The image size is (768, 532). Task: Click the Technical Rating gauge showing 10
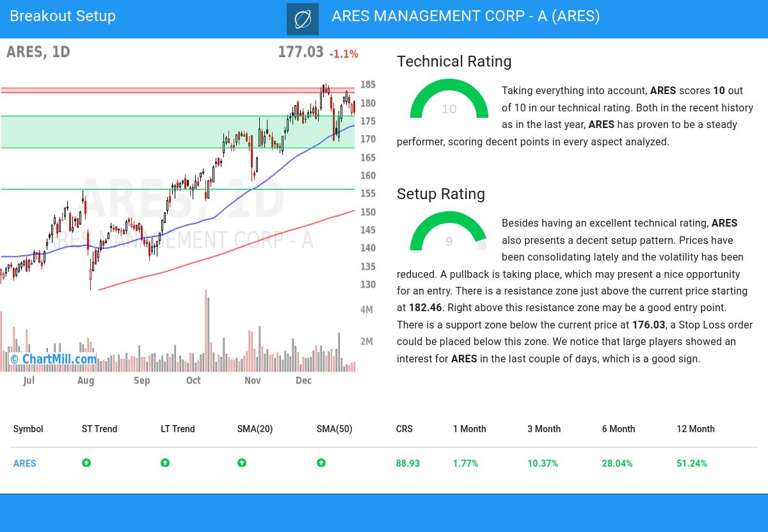pyautogui.click(x=449, y=99)
